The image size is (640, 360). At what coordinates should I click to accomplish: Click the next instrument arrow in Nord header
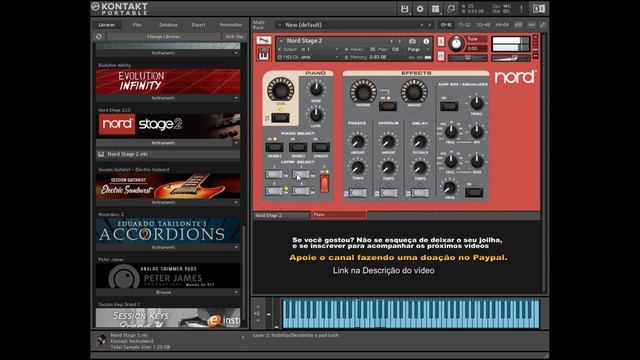pos(400,41)
